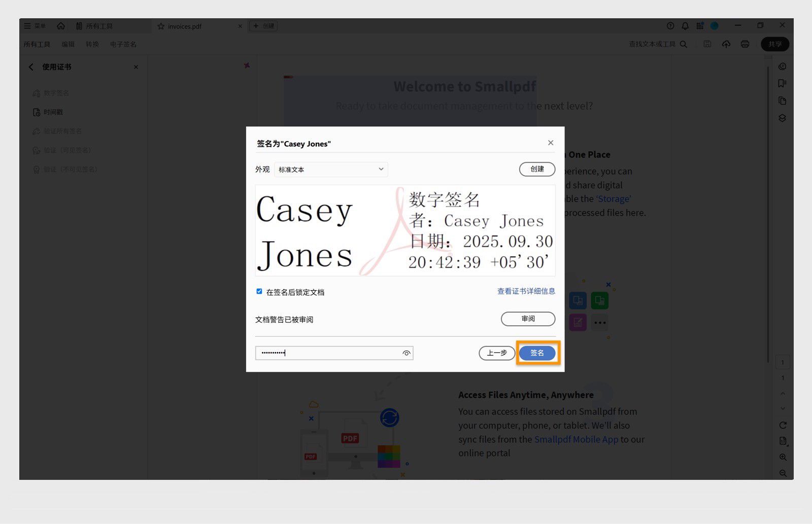Click the 上一步 button

tap(497, 353)
